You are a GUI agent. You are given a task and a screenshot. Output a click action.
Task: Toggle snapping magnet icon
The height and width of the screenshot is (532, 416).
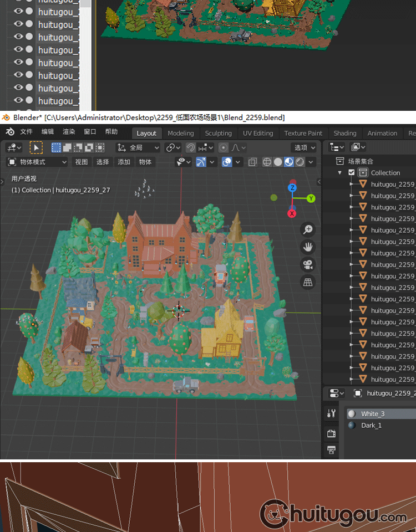(190, 147)
